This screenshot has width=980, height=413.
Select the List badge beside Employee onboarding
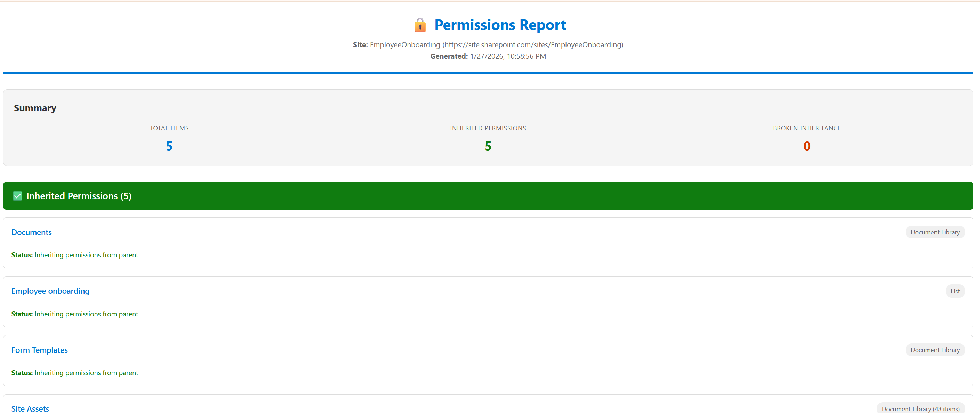coord(955,291)
